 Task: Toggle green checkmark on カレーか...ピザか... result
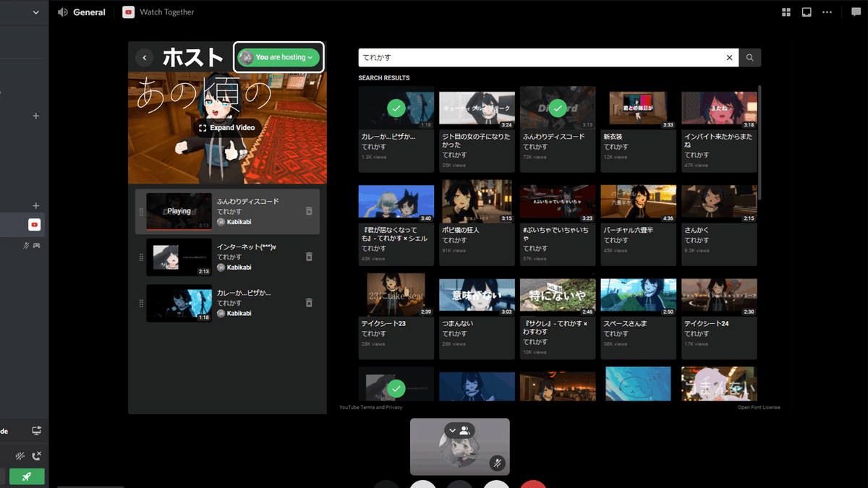tap(396, 108)
